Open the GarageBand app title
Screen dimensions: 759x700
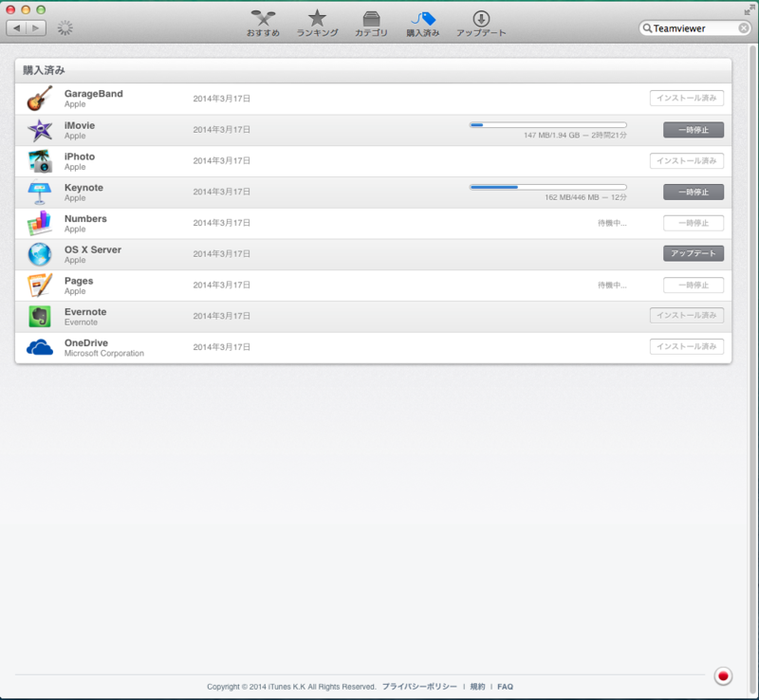[x=93, y=94]
